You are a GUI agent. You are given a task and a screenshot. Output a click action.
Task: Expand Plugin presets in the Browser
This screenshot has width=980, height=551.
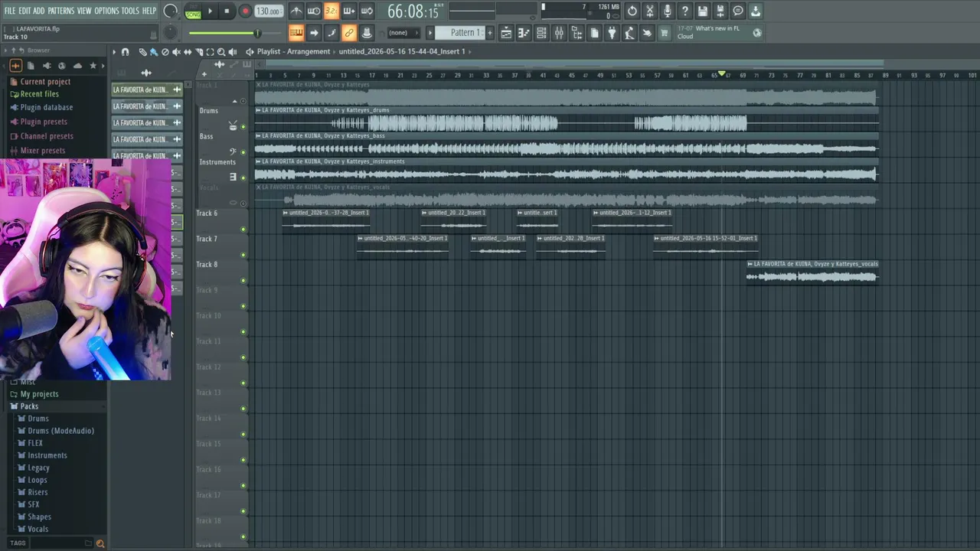click(x=44, y=122)
